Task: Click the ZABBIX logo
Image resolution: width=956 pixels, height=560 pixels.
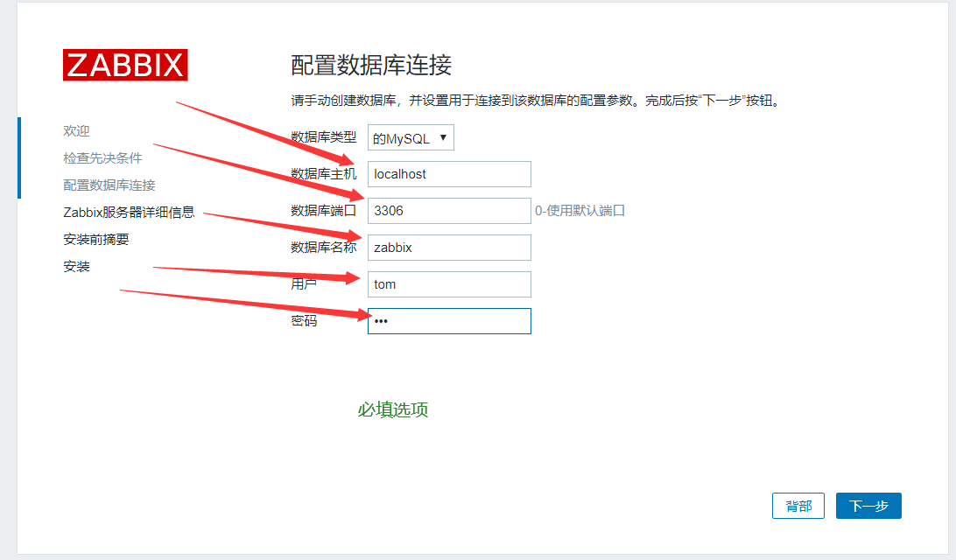Action: (125, 66)
